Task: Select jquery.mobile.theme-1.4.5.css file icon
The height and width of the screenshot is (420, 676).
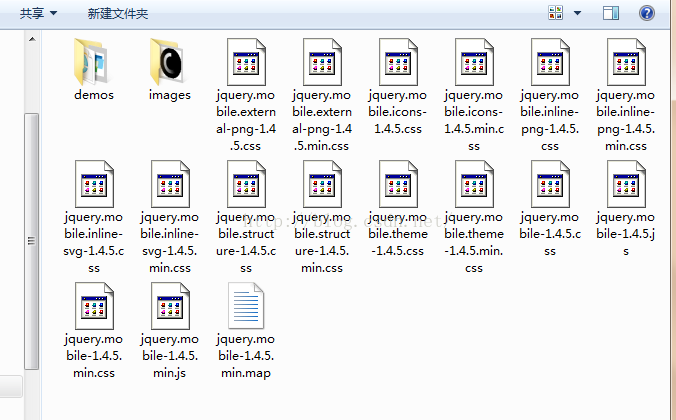Action: [x=398, y=184]
